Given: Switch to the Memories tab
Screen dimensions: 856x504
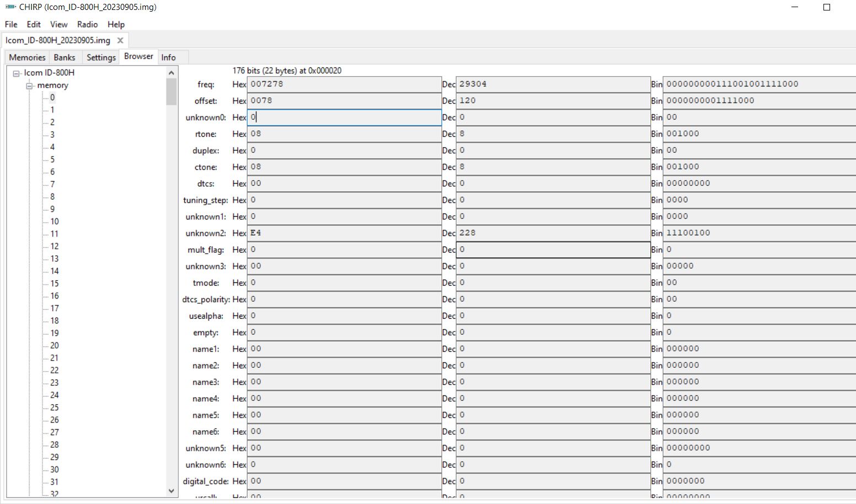Looking at the screenshot, I should coord(27,57).
